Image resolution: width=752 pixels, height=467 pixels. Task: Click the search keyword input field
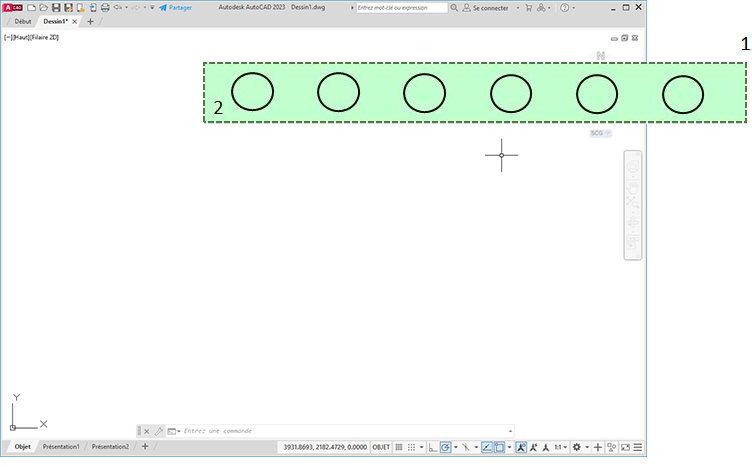(401, 8)
